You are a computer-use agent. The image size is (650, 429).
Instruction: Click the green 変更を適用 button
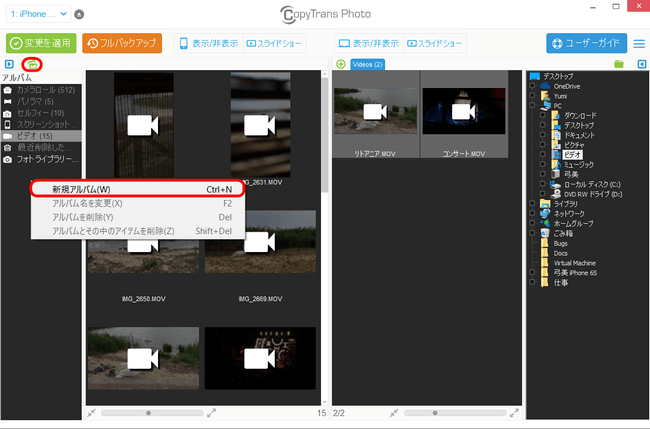[x=41, y=43]
